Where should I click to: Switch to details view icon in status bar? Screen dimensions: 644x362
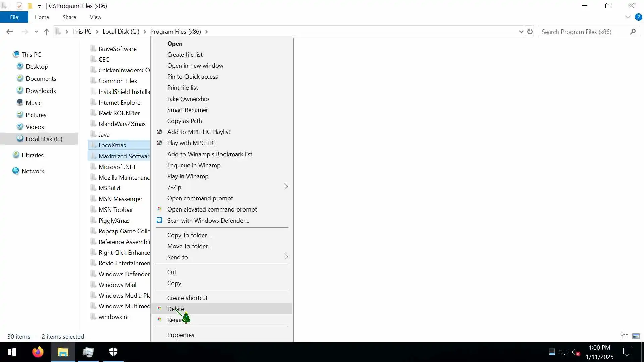[624, 336]
